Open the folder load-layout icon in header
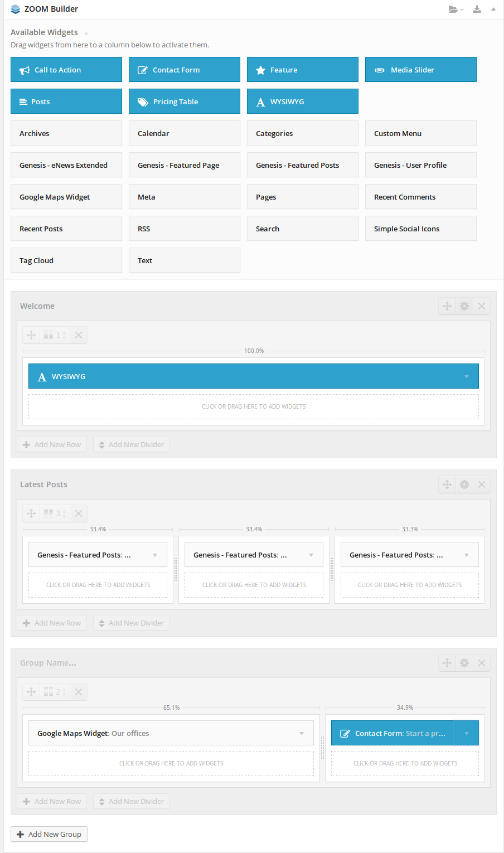This screenshot has height=853, width=504. tap(454, 9)
